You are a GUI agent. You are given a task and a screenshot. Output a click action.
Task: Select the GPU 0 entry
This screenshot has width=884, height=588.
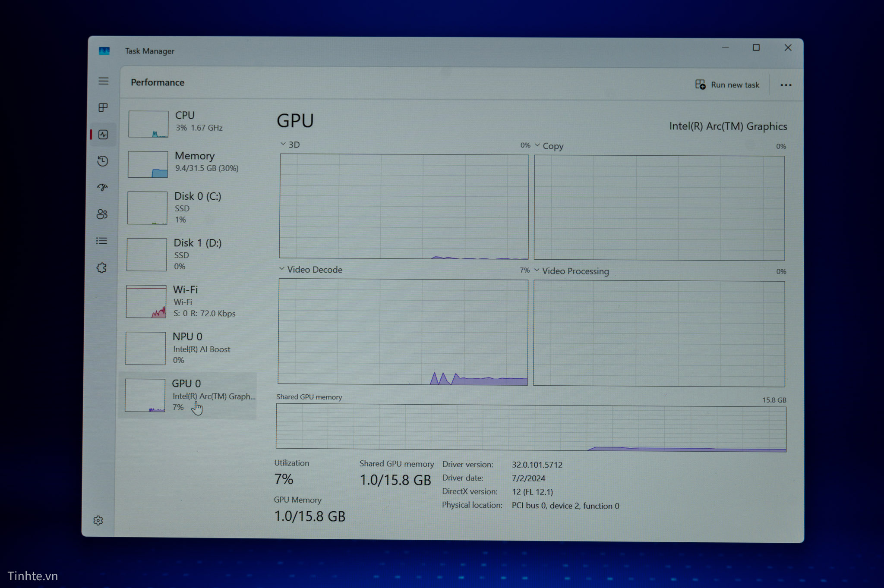coord(188,396)
